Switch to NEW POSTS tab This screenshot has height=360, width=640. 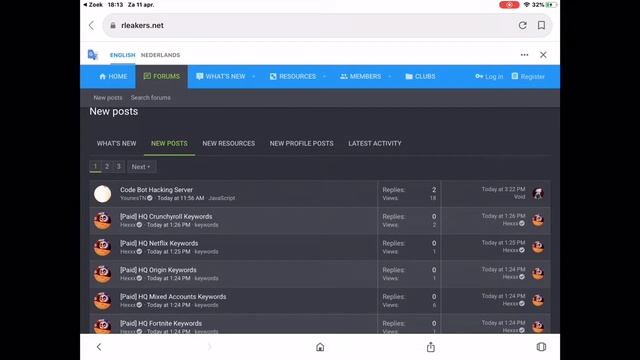[169, 143]
